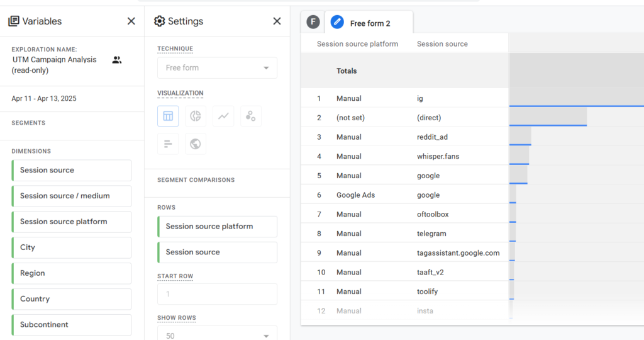Click the insta source cell
644x340 pixels.
(x=425, y=311)
